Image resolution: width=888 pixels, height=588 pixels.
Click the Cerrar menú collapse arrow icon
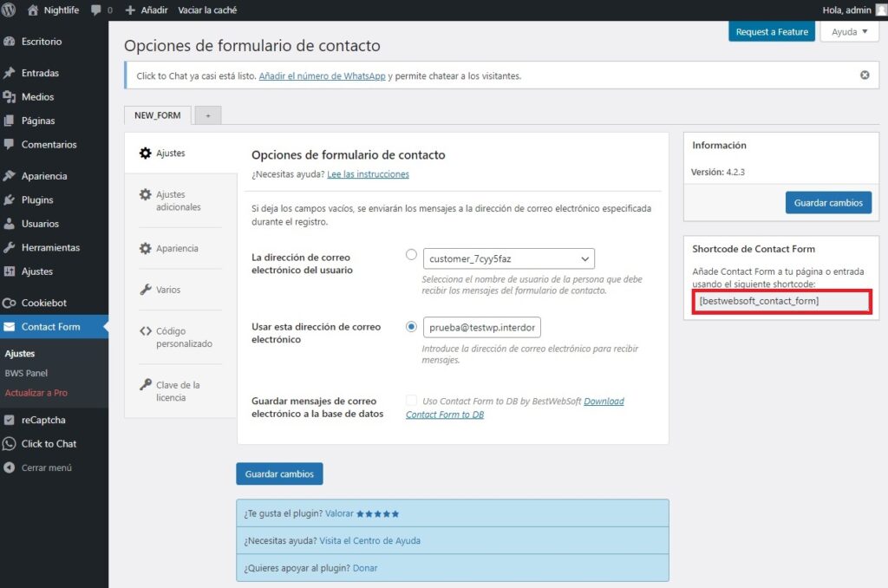[9, 467]
